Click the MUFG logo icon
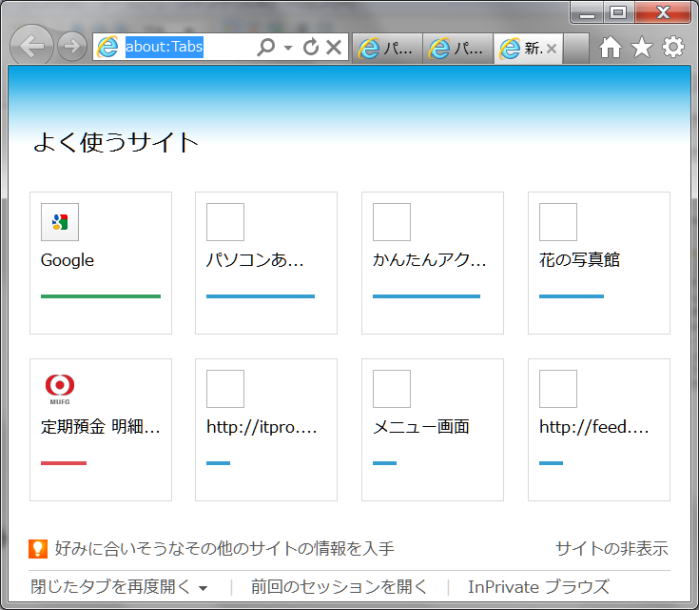The image size is (699, 610). (60, 389)
